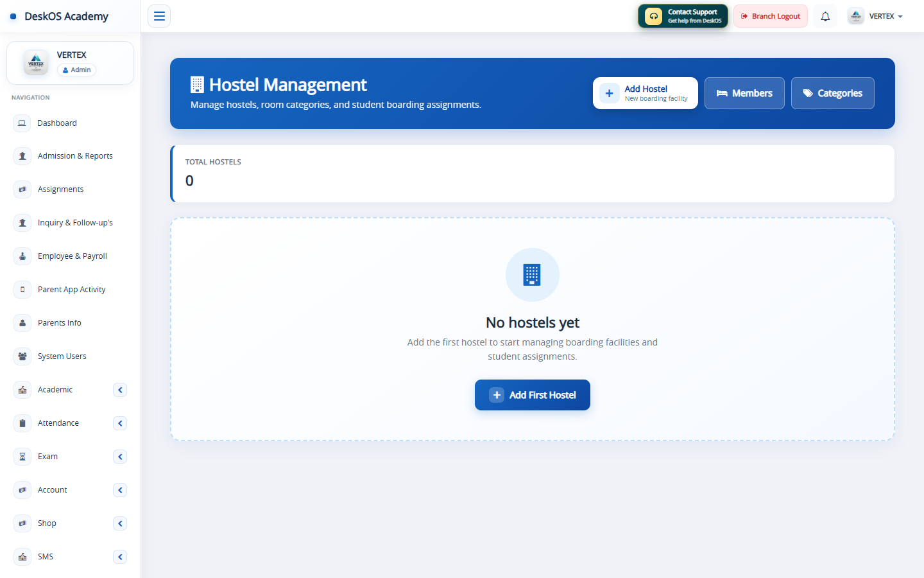Click the SMS sidebar icon

pos(22,557)
